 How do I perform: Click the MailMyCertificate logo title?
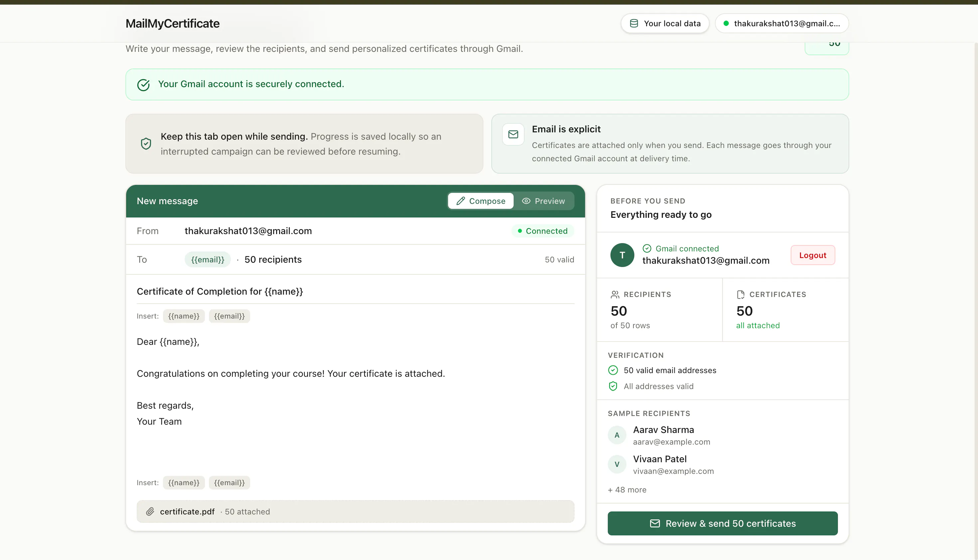pyautogui.click(x=172, y=24)
